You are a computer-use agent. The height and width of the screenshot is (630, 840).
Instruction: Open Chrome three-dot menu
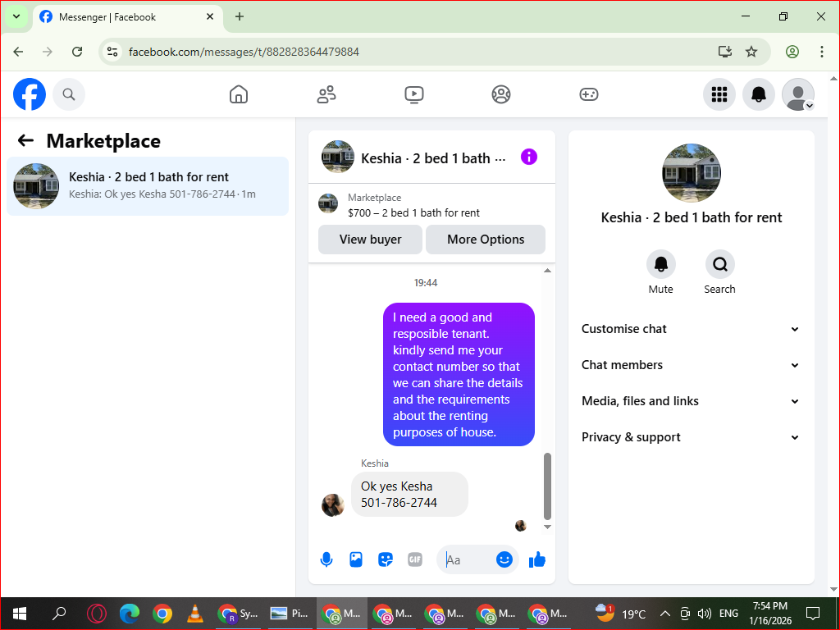coord(822,52)
